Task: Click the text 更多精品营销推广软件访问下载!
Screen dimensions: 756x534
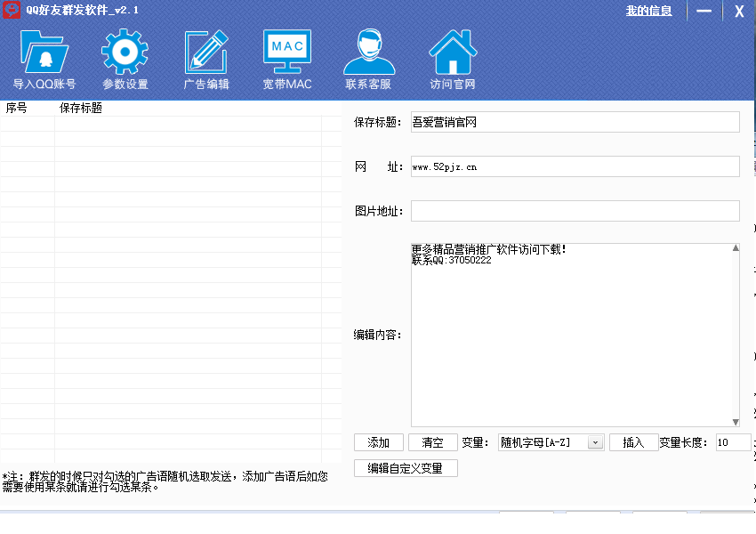Action: click(x=488, y=249)
